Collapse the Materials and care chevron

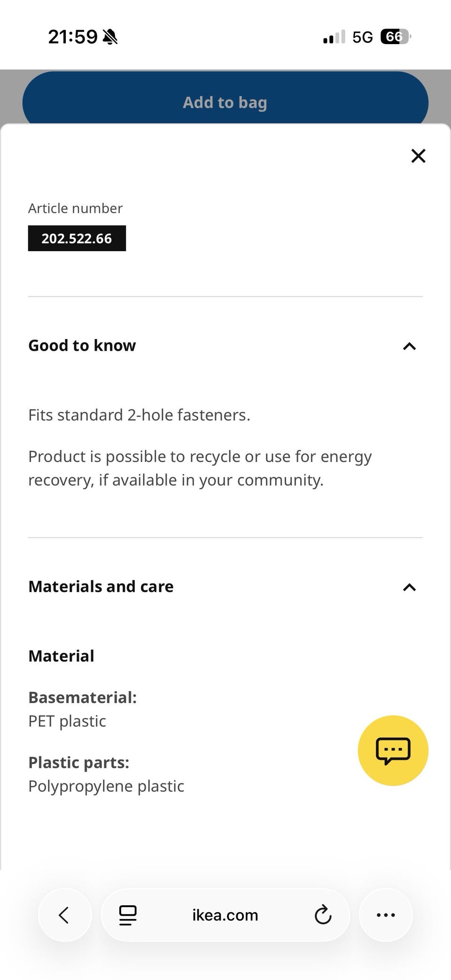pyautogui.click(x=409, y=587)
